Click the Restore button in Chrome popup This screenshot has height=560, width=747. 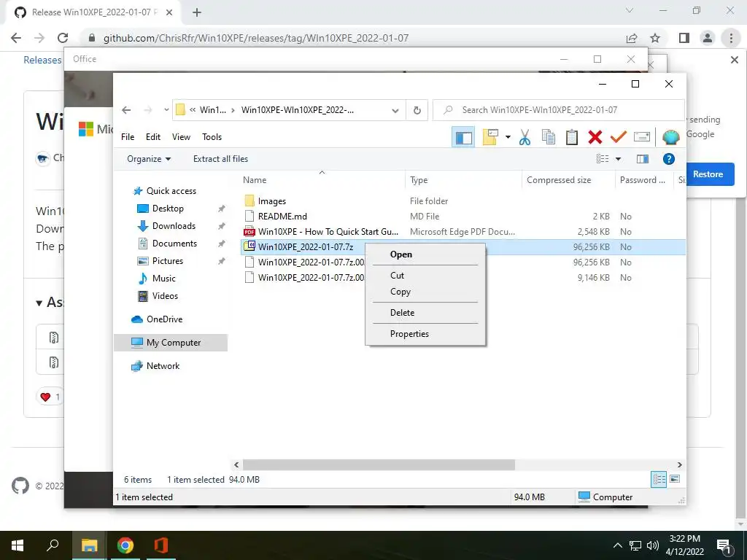[708, 174]
